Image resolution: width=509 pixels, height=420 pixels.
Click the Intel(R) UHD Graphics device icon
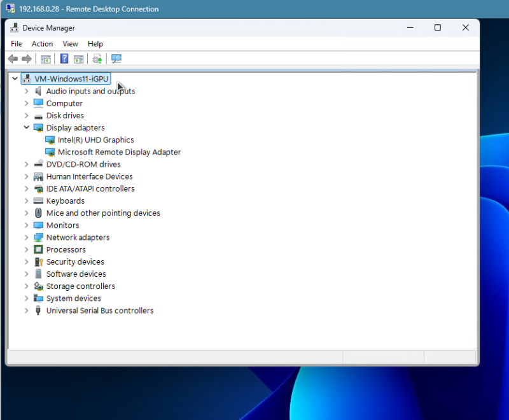pos(50,140)
